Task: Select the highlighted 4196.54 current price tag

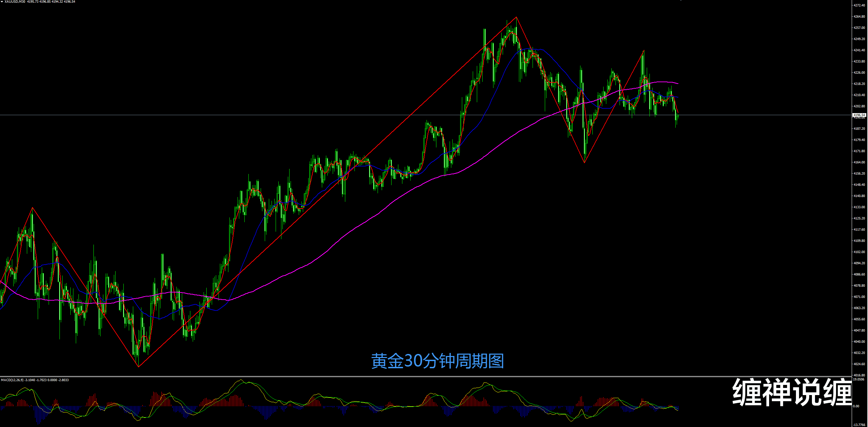Action: point(860,115)
